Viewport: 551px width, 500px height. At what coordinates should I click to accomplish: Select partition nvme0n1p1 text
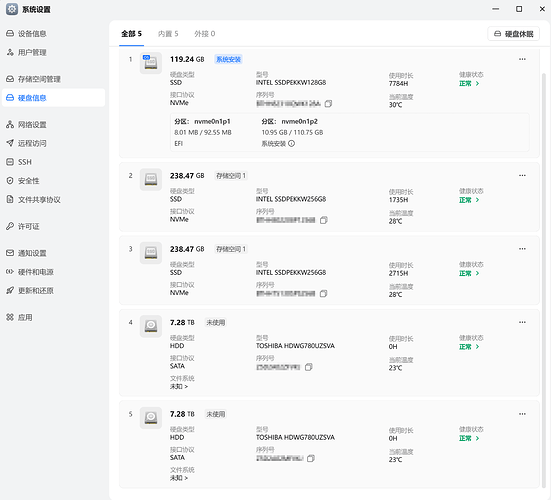(x=213, y=122)
